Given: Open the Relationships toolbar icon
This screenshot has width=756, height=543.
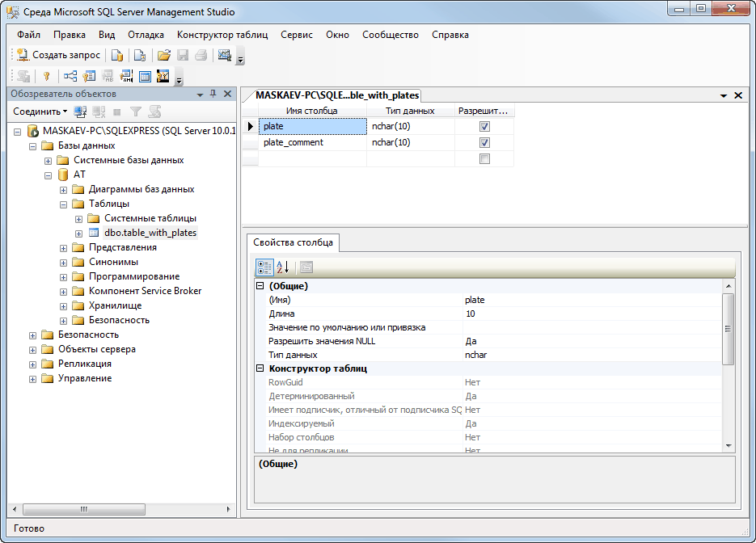Looking at the screenshot, I should 70,77.
